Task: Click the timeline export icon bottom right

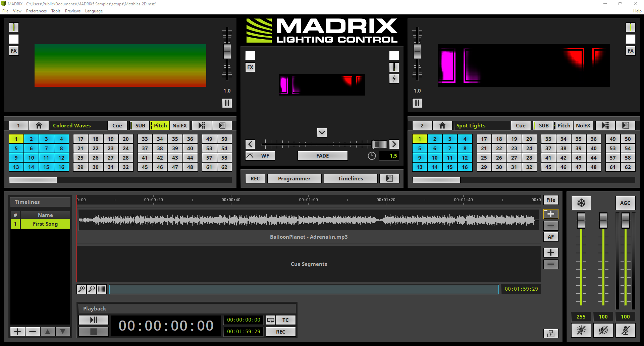Action: pyautogui.click(x=551, y=333)
